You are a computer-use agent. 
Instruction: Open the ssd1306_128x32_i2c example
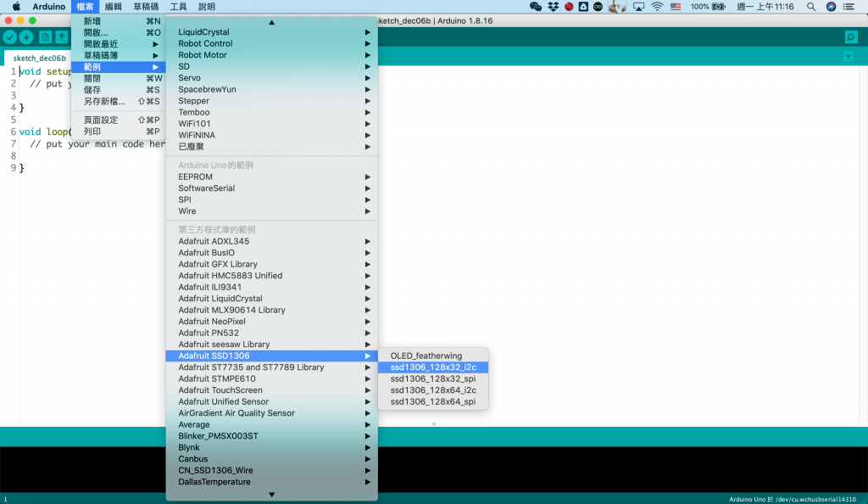coord(433,367)
